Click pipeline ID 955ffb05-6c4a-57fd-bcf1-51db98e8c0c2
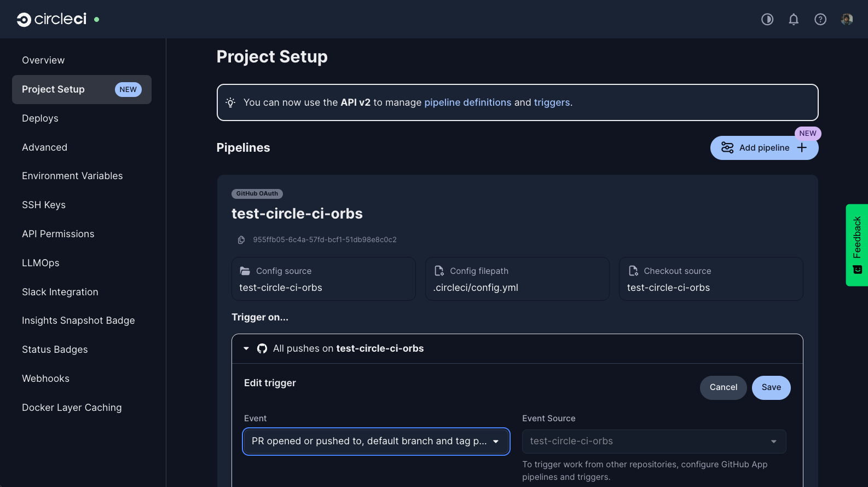 pyautogui.click(x=325, y=240)
